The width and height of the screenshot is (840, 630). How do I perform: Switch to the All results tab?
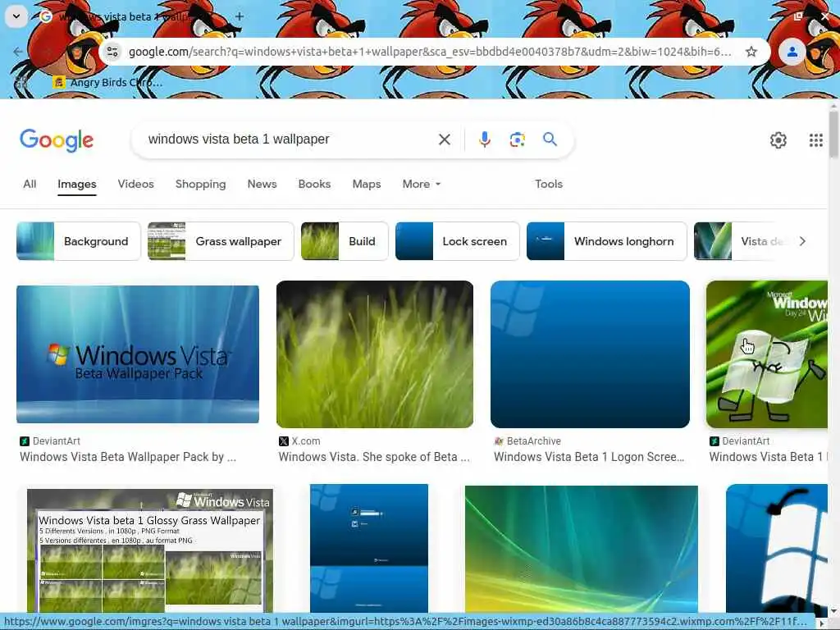click(x=30, y=184)
